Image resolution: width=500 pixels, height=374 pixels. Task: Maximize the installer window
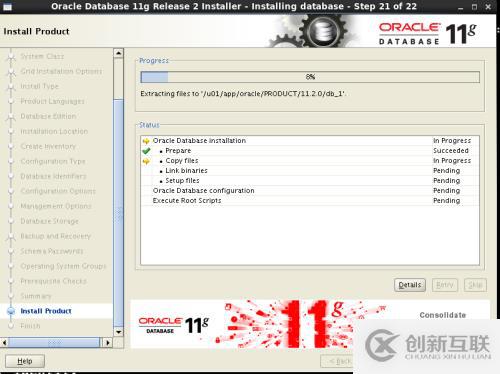click(x=474, y=7)
